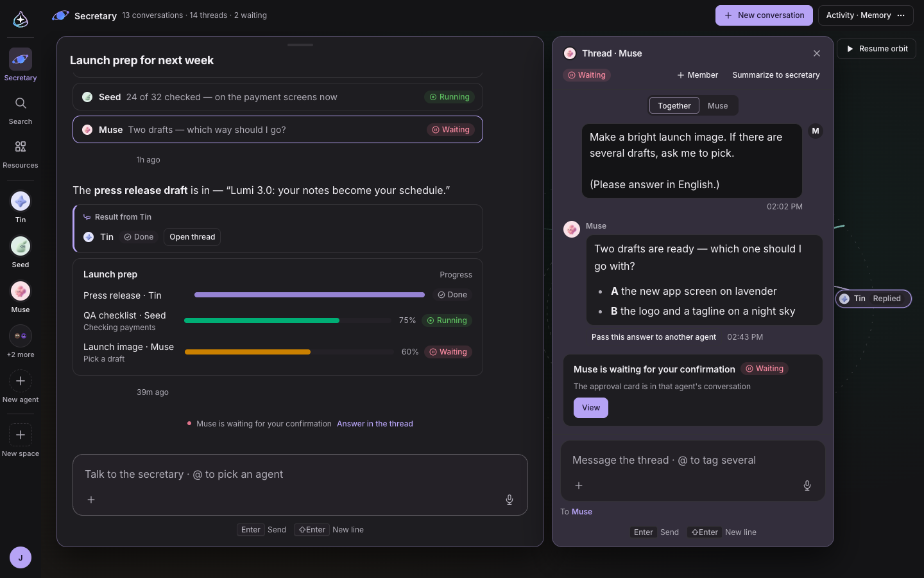Click the Muse avatar in thread header

pyautogui.click(x=570, y=53)
